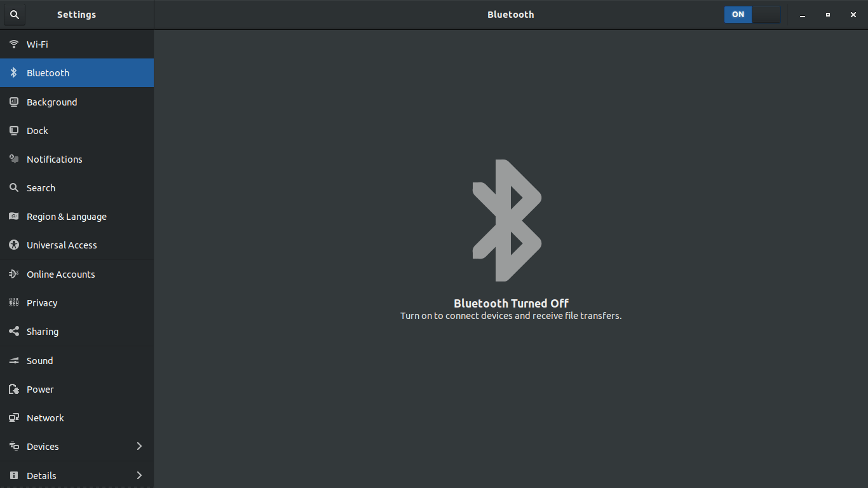Image resolution: width=868 pixels, height=488 pixels.
Task: Open Devices using its chevron arrow
Action: (139, 446)
